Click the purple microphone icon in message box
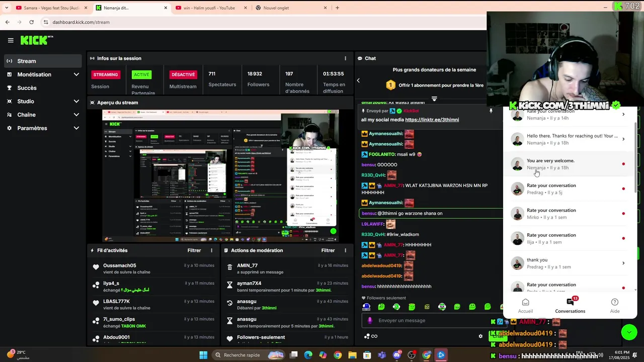 coord(370,320)
